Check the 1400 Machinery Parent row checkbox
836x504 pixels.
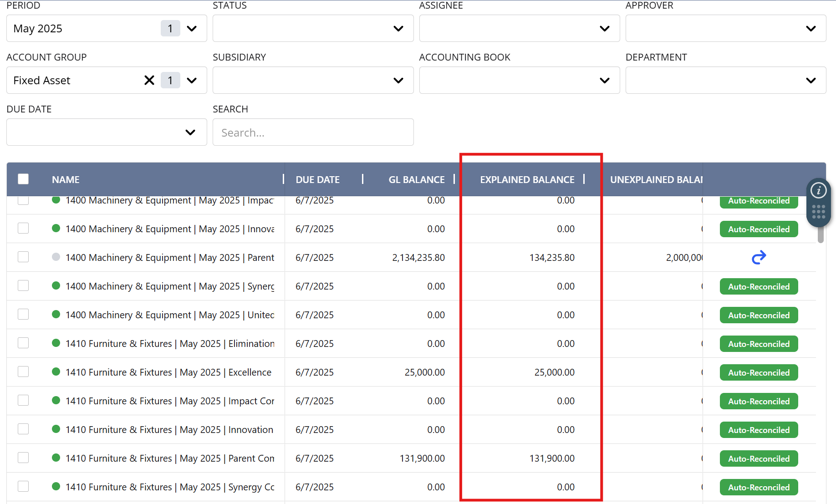click(23, 257)
